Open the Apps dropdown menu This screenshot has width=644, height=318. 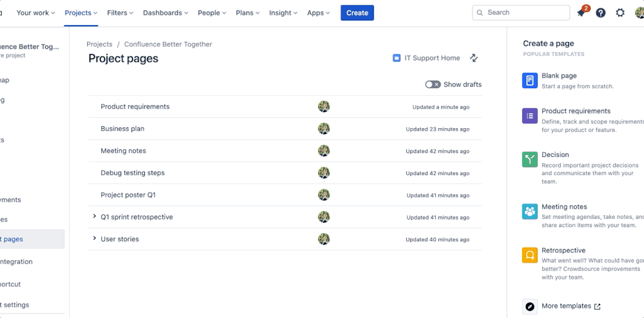click(318, 13)
